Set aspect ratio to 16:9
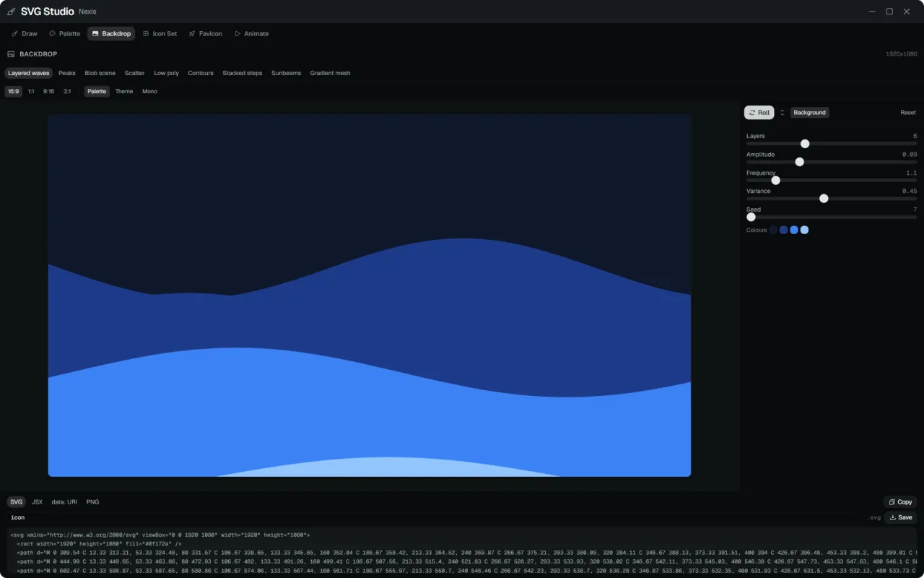 (14, 92)
